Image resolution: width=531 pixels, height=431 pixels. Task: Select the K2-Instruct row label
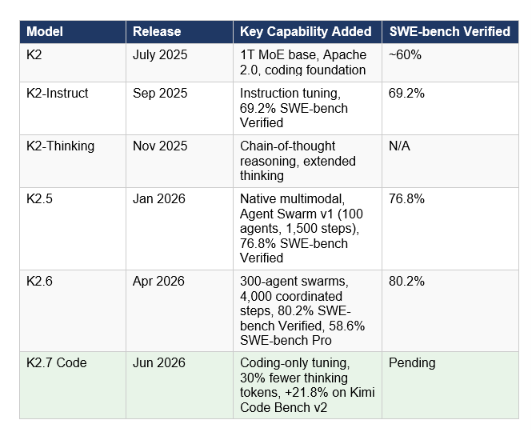[x=72, y=108]
